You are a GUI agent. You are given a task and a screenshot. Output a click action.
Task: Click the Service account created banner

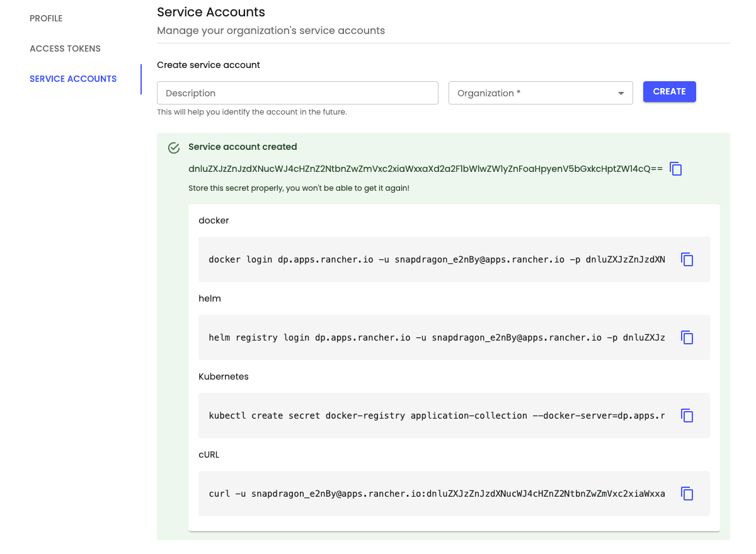click(243, 147)
